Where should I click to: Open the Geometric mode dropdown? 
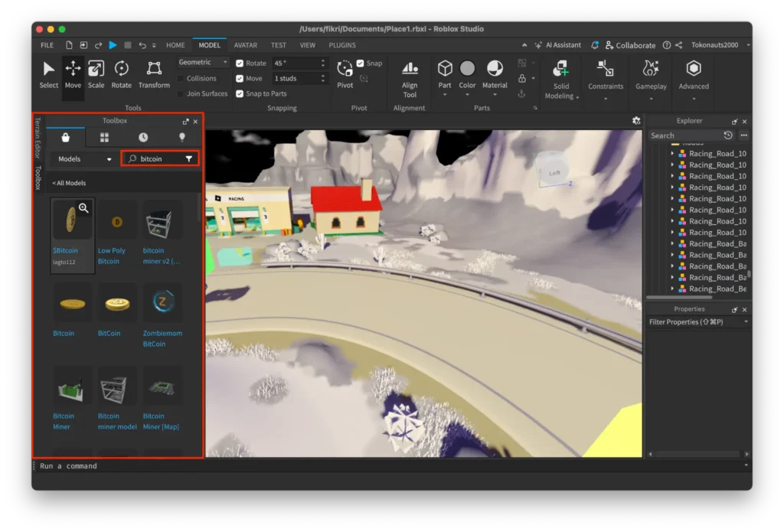click(x=203, y=62)
